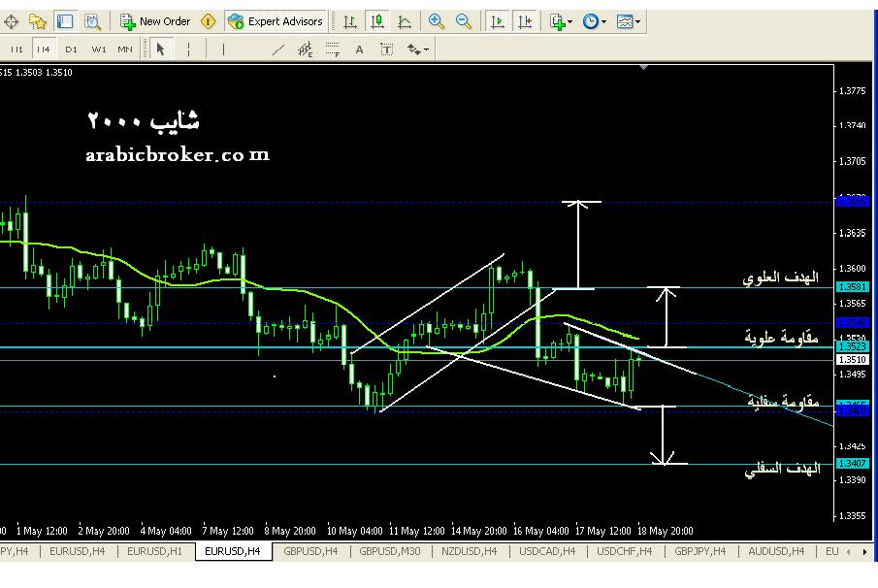Switch to the USDCAD,H4 chart tab
This screenshot has height=588, width=878.
point(547,551)
